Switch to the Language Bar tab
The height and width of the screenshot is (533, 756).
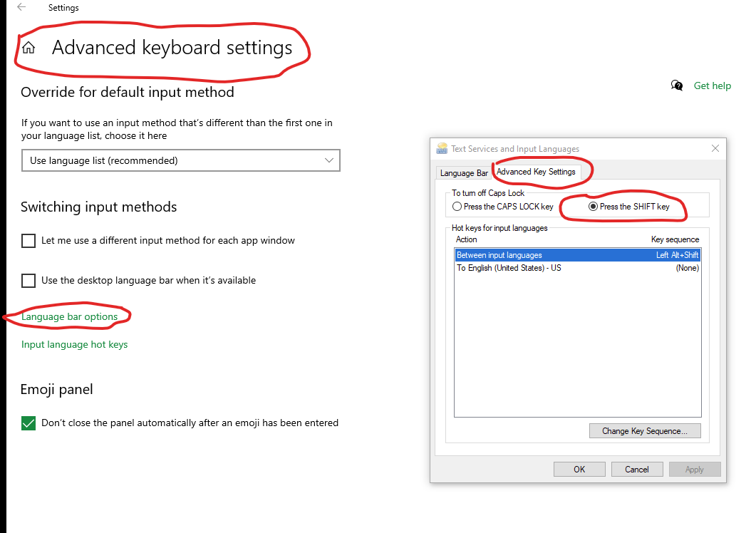[x=464, y=173]
